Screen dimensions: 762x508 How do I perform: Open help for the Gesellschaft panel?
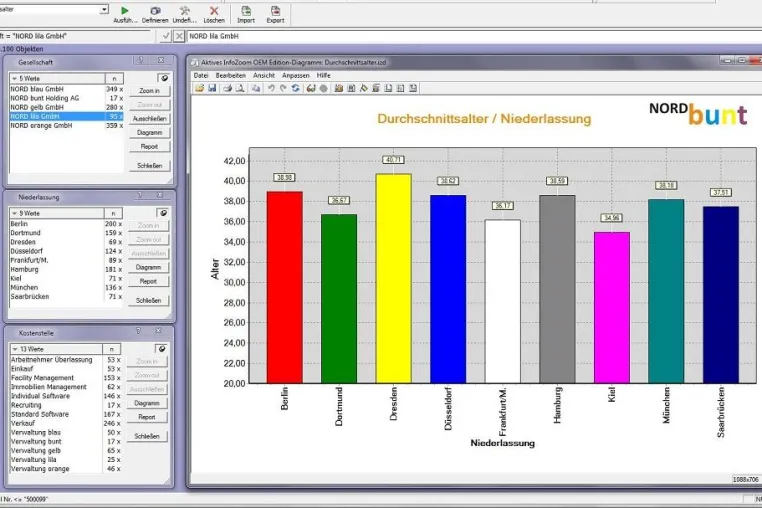[140, 60]
